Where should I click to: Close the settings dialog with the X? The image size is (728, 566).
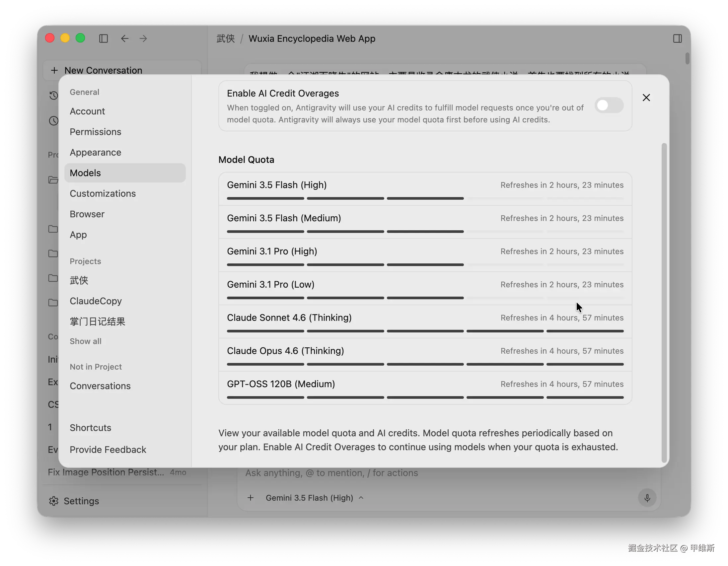click(x=646, y=98)
